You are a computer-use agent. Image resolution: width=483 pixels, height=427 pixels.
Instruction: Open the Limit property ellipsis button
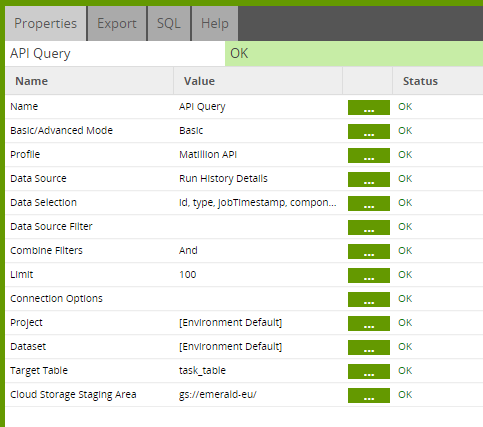click(x=369, y=275)
